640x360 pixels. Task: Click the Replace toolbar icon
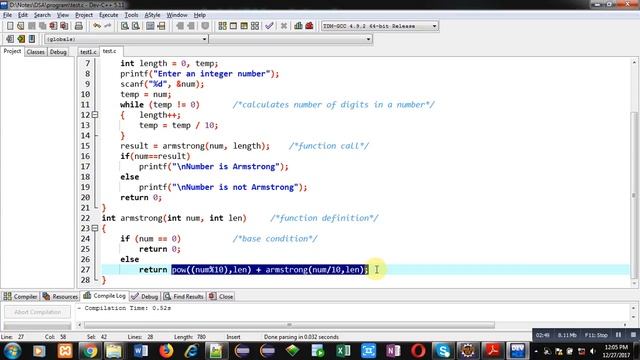click(x=136, y=26)
